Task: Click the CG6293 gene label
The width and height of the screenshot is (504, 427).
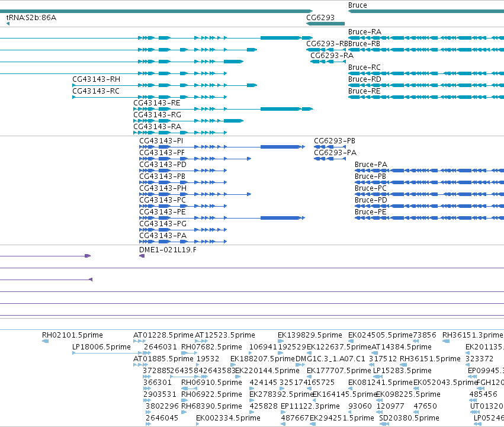Action: point(320,17)
